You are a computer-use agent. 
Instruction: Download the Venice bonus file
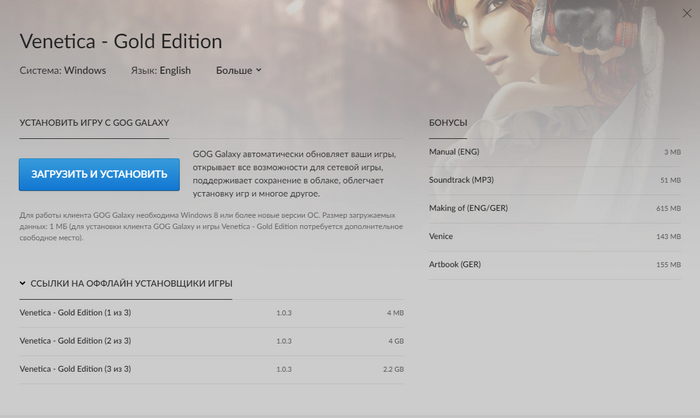[441, 236]
